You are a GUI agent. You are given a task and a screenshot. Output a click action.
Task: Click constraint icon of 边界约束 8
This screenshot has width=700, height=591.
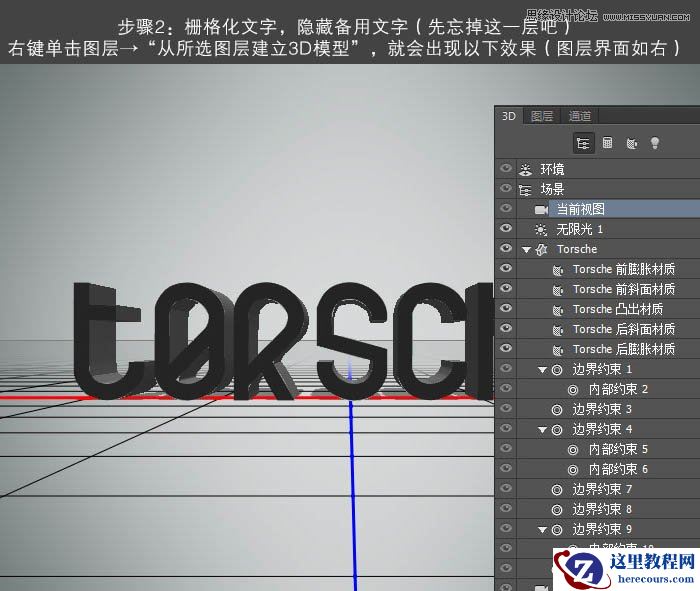click(557, 509)
